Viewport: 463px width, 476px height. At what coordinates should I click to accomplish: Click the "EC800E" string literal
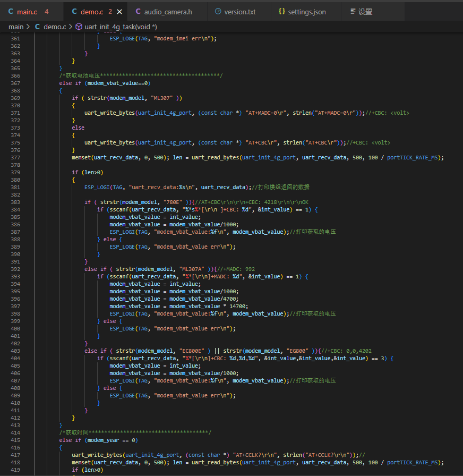click(x=192, y=351)
